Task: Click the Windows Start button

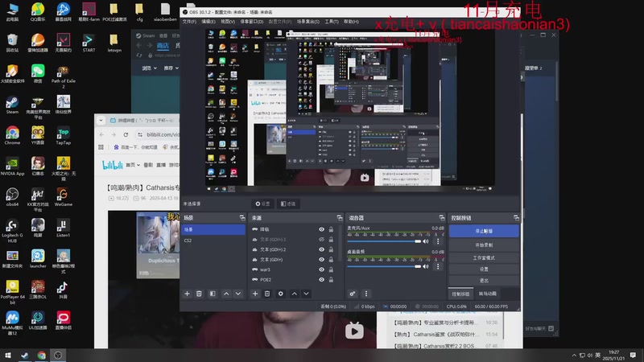Action: click(8, 355)
